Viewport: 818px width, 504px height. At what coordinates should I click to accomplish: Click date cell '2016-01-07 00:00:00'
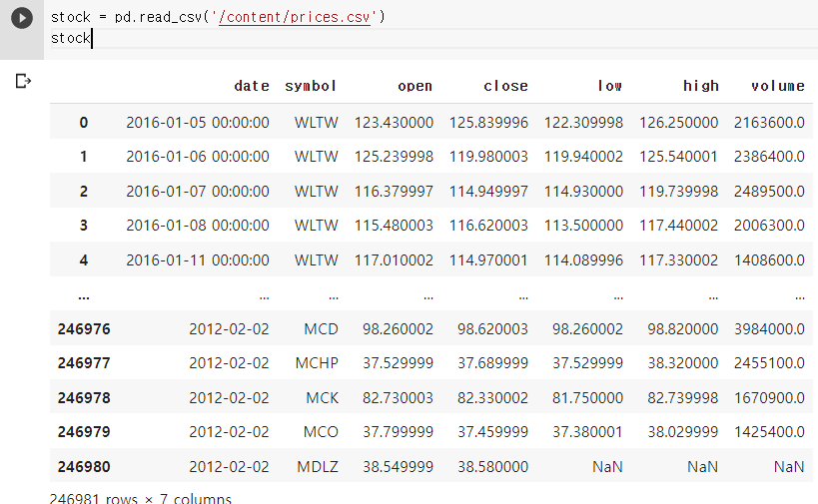tap(198, 192)
